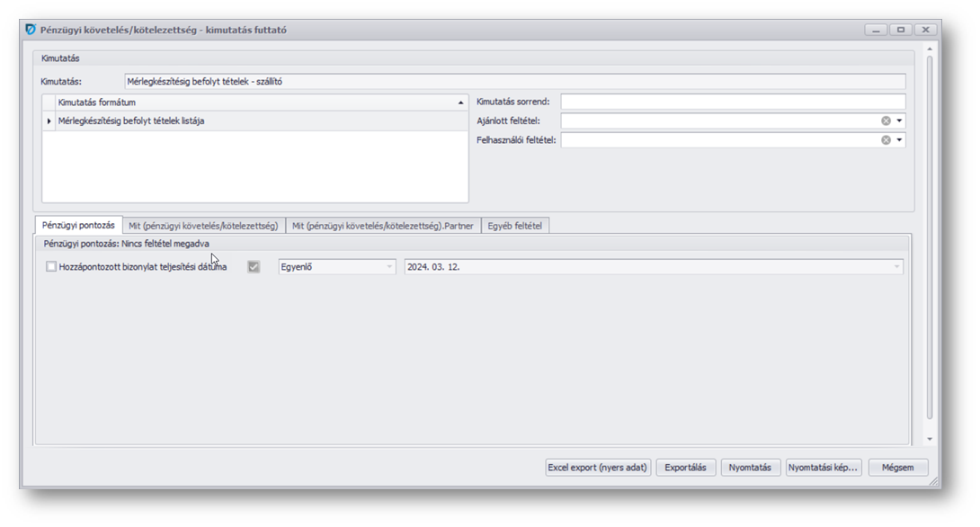The height and width of the screenshot is (527, 980).
Task: Switch to the Egyéb feltétel tab
Action: pyautogui.click(x=515, y=226)
